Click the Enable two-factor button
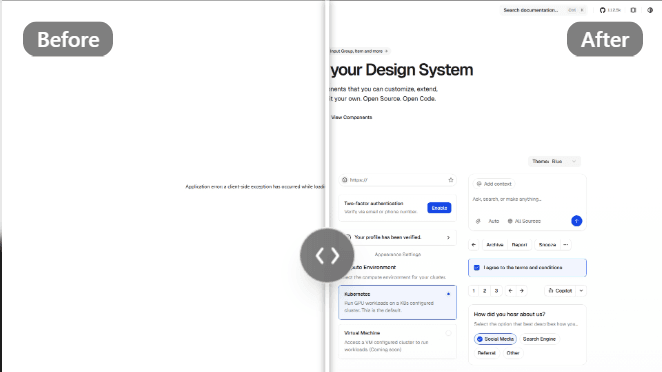The image size is (662, 372). click(439, 208)
